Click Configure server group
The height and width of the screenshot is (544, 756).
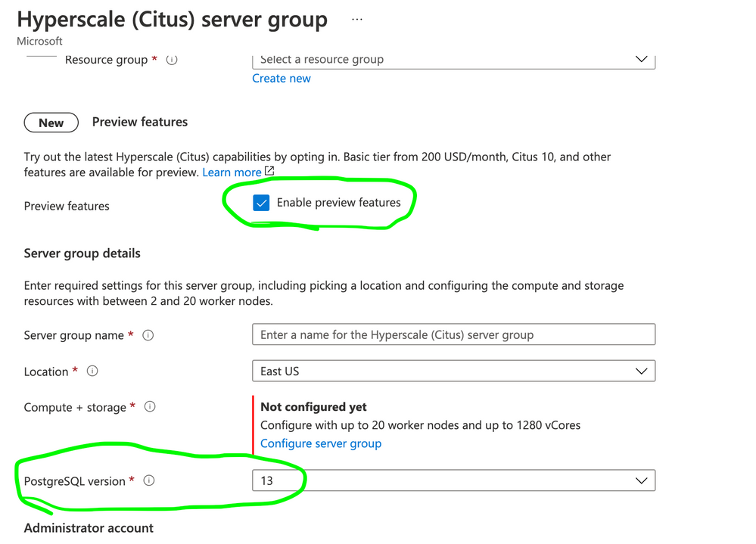321,443
